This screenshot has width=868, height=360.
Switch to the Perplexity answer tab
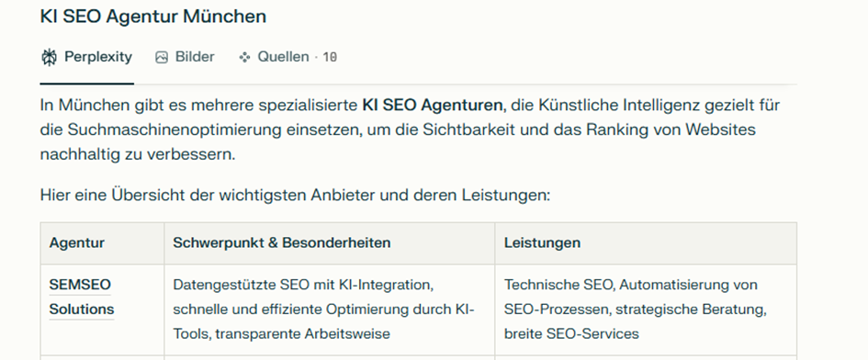point(87,57)
